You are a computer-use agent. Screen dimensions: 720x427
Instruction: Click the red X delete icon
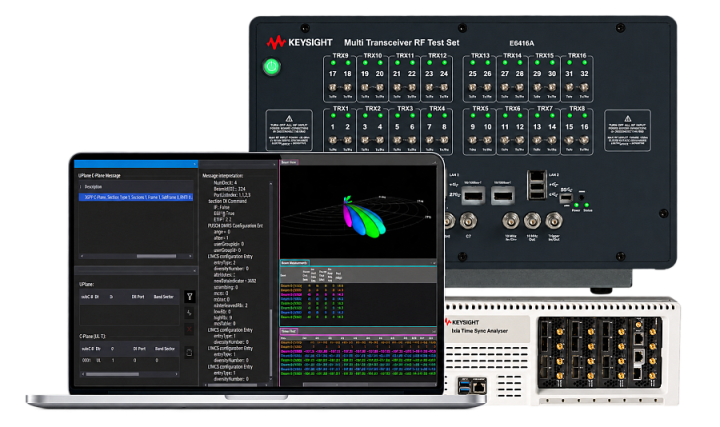(190, 329)
